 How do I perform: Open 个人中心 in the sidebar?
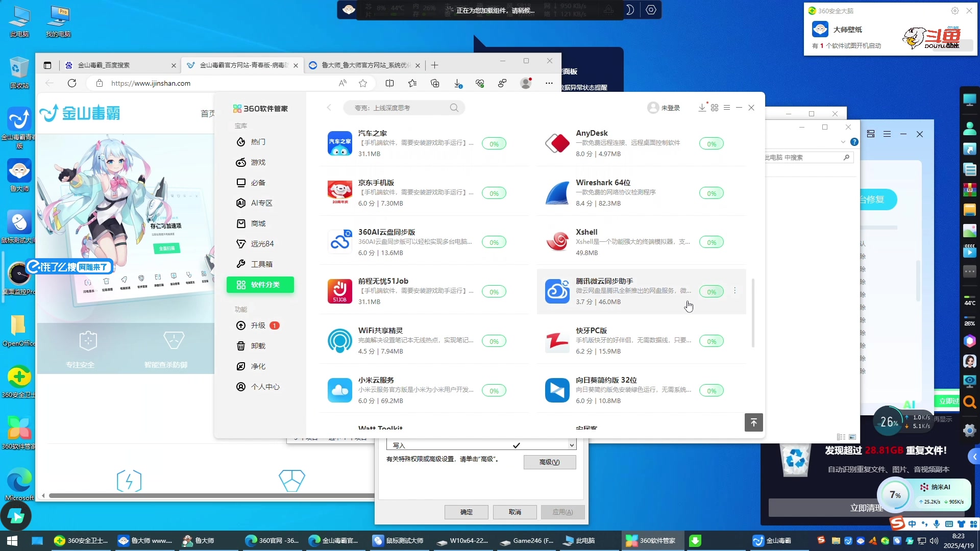pos(260,387)
